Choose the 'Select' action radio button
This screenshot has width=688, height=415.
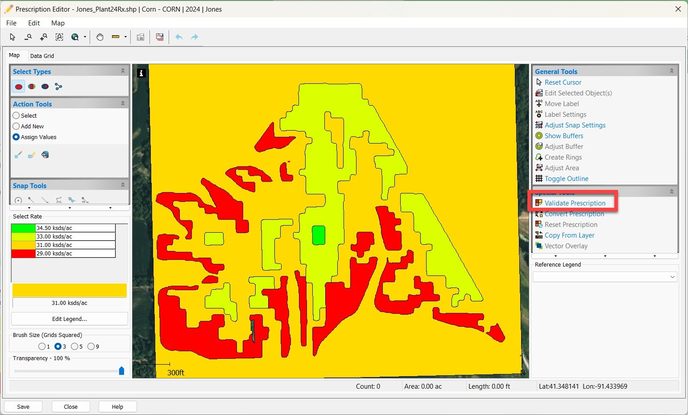click(17, 116)
